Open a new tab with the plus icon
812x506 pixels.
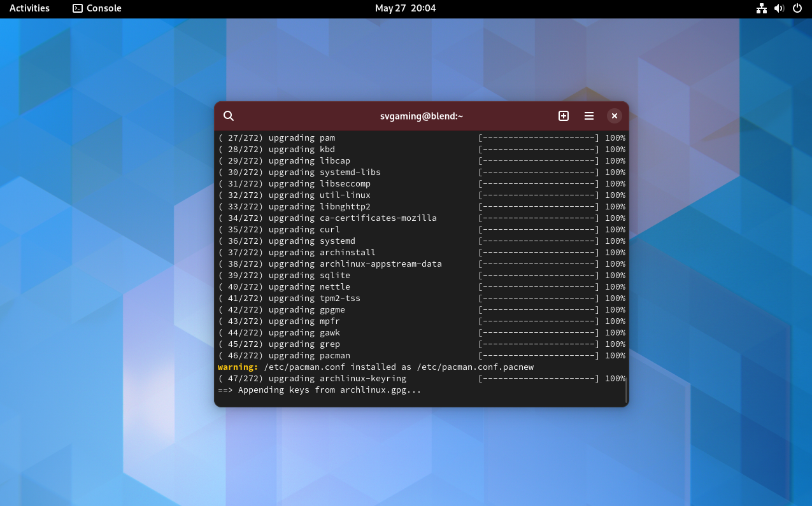tap(564, 116)
